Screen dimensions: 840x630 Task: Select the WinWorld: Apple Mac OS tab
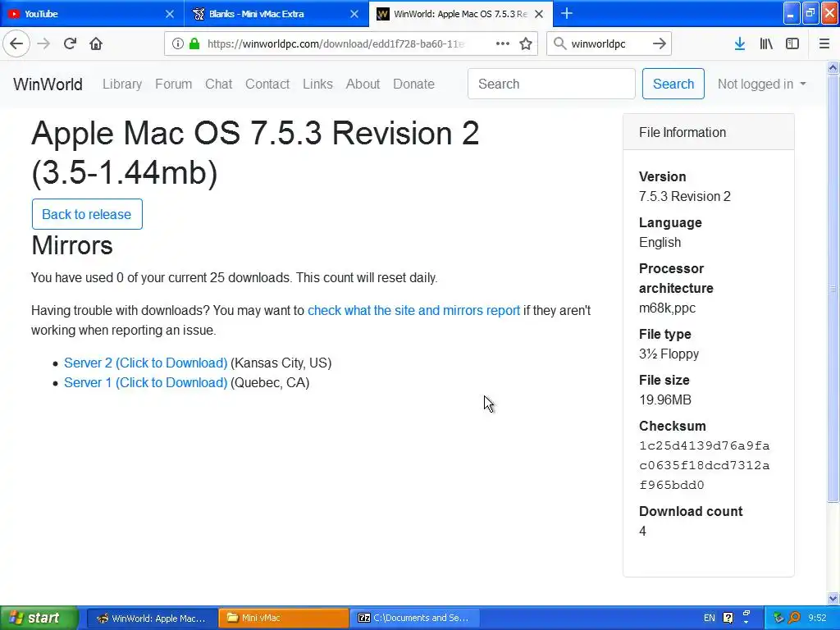[461, 14]
